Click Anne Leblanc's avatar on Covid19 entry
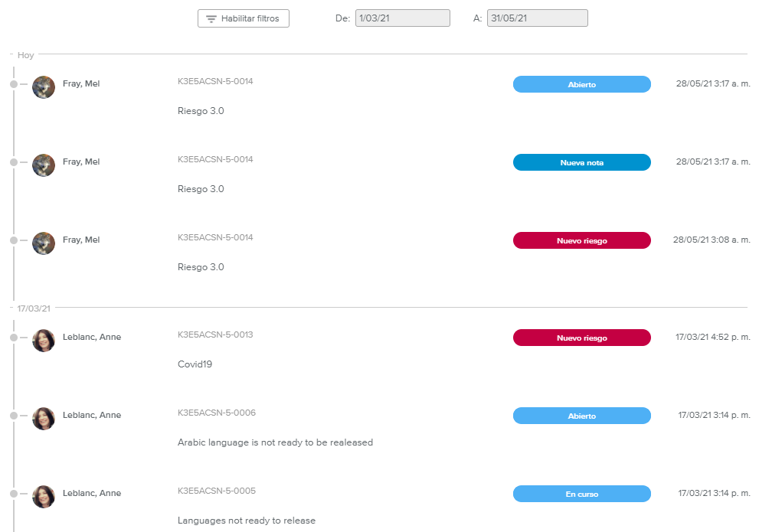The width and height of the screenshot is (759, 532). click(x=44, y=341)
